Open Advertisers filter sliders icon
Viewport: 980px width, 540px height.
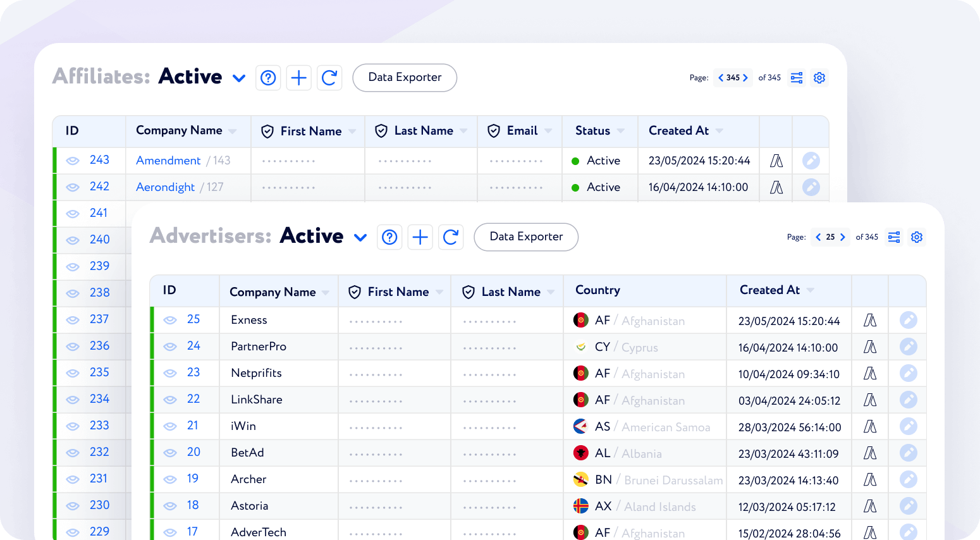point(894,237)
